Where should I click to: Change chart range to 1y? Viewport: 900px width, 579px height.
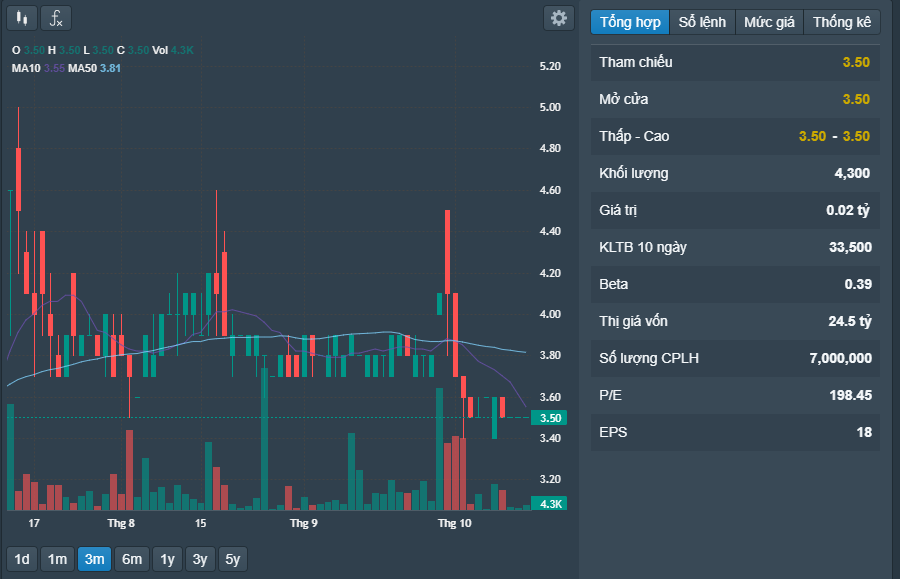[x=167, y=559]
